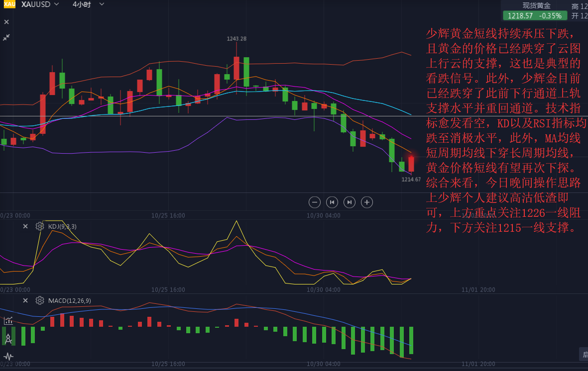Viewport: 588px width, 371px height.
Task: Click the green 1218.57 price badge
Action: click(x=534, y=15)
